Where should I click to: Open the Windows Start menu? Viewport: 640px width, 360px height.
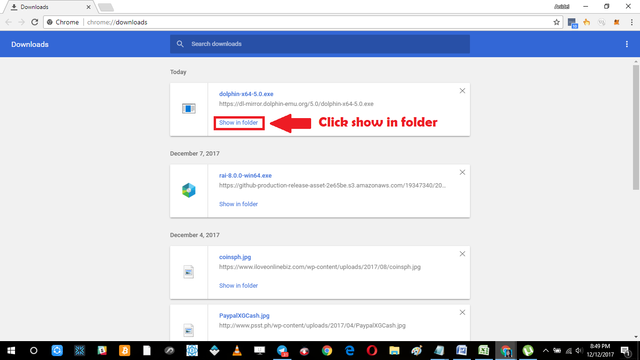[11, 351]
